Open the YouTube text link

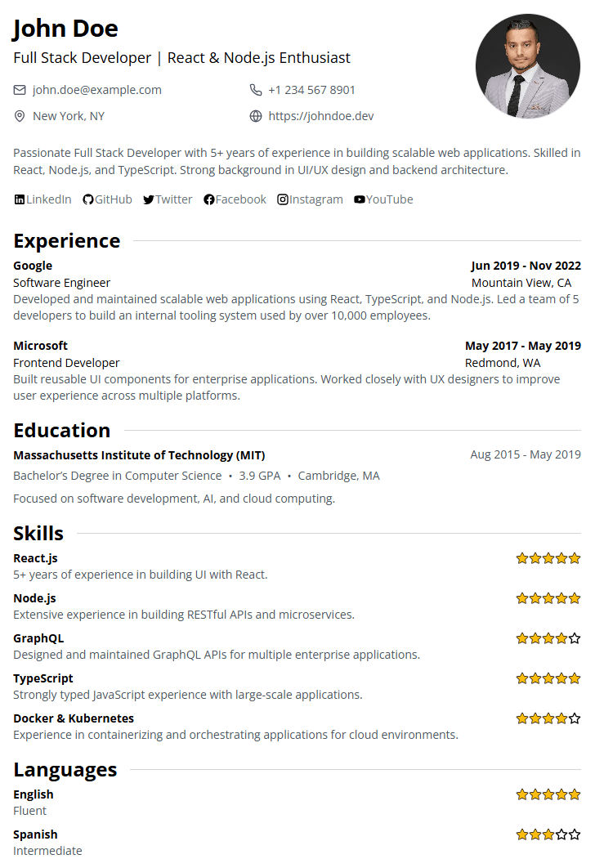(x=390, y=199)
